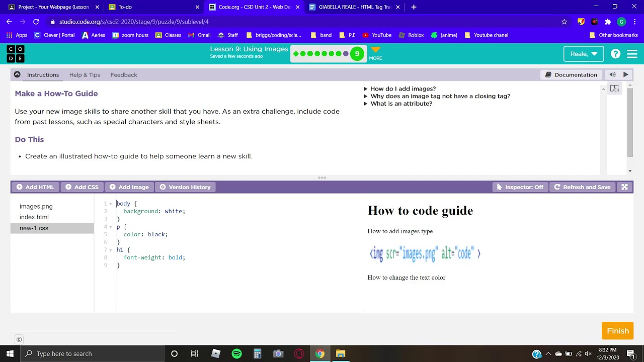Viewport: 644px width, 362px height.
Task: Open the taskbar Calculator app
Action: point(257,353)
